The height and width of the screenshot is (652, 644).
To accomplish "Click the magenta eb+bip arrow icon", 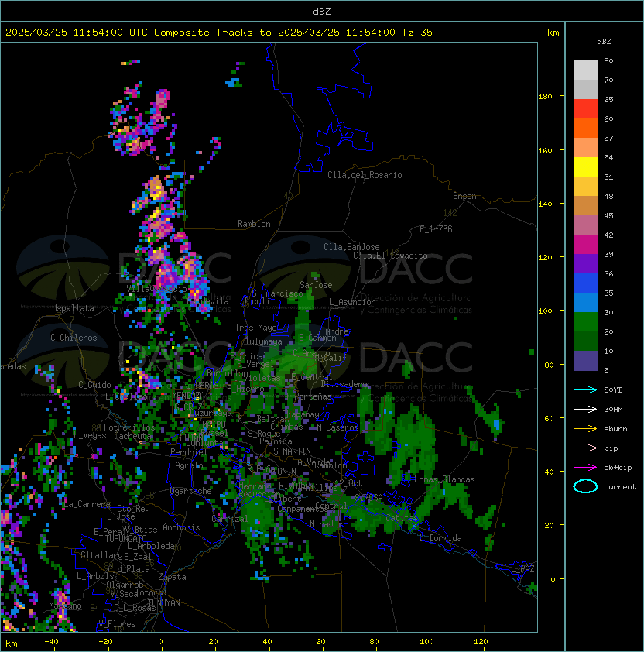I will point(585,468).
